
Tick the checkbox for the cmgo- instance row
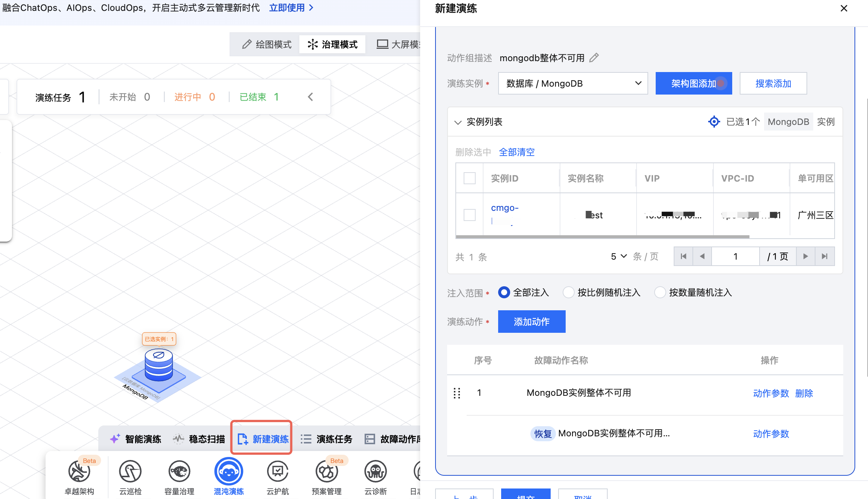coord(470,215)
